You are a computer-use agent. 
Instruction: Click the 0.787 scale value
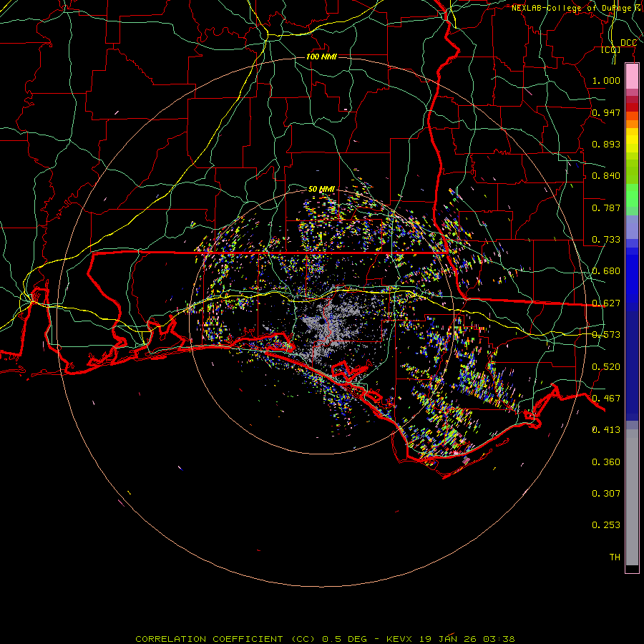click(x=606, y=208)
